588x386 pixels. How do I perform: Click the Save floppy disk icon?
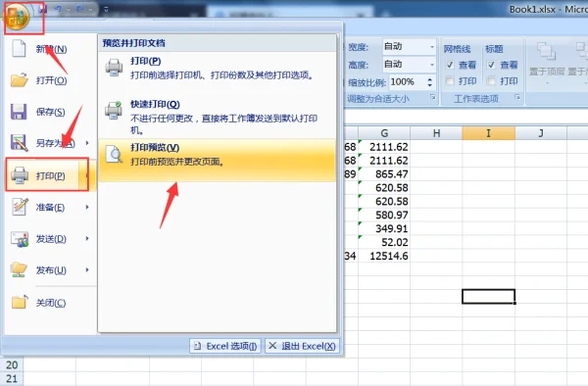[x=19, y=112]
